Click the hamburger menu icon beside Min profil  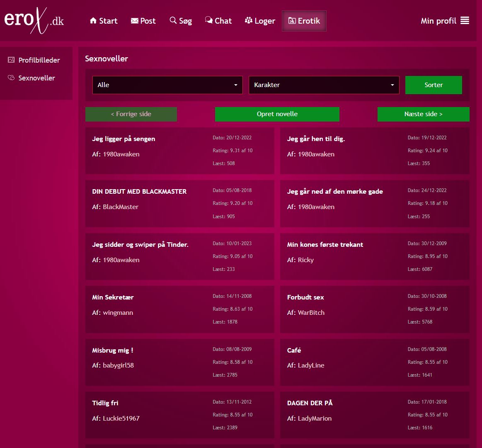click(x=465, y=21)
